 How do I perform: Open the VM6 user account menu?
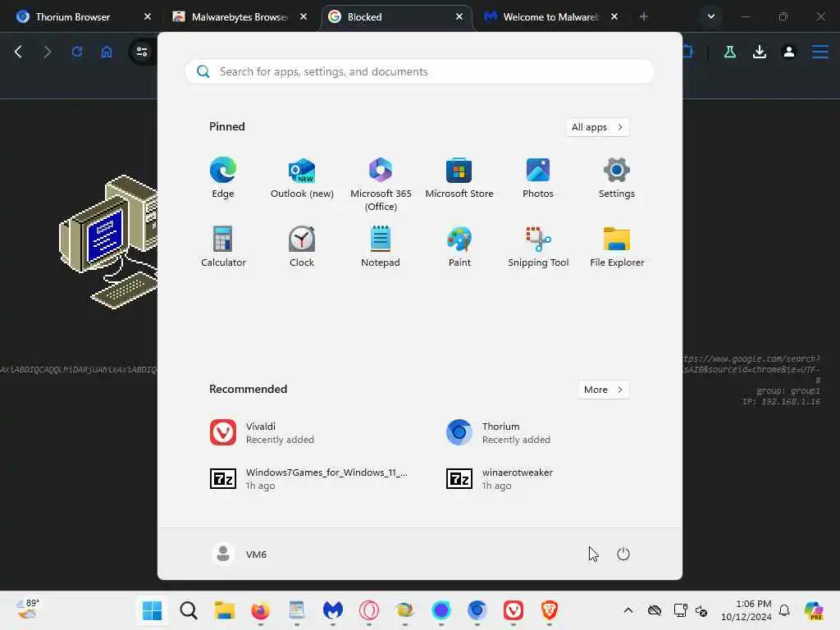click(x=240, y=554)
